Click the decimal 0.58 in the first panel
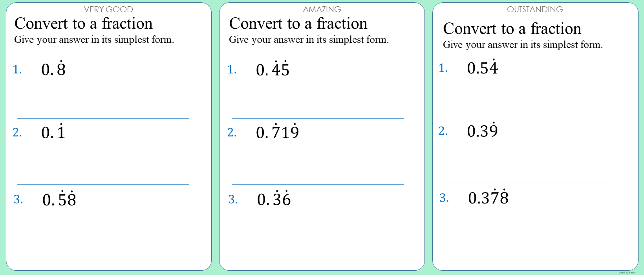The height and width of the screenshot is (275, 644). [59, 200]
